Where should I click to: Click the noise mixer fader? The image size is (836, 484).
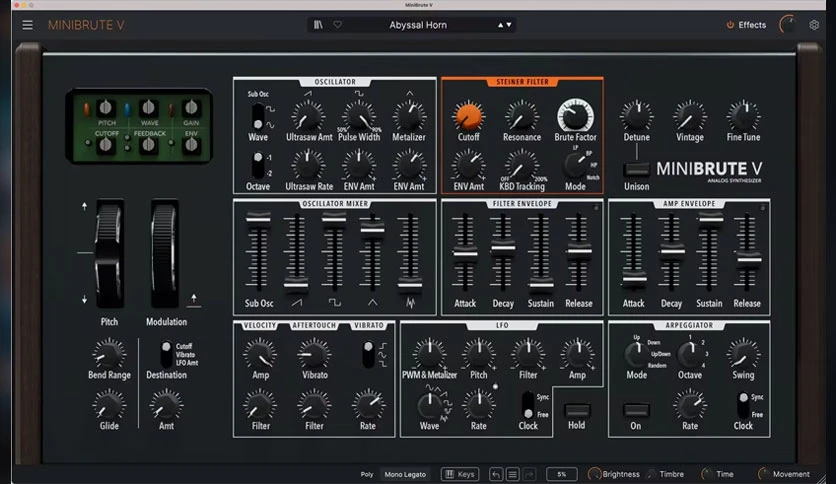(409, 285)
